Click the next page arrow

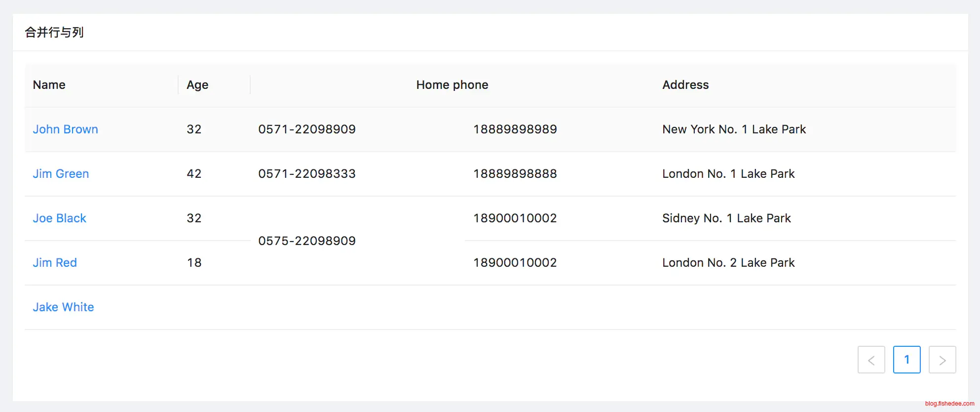pyautogui.click(x=942, y=360)
